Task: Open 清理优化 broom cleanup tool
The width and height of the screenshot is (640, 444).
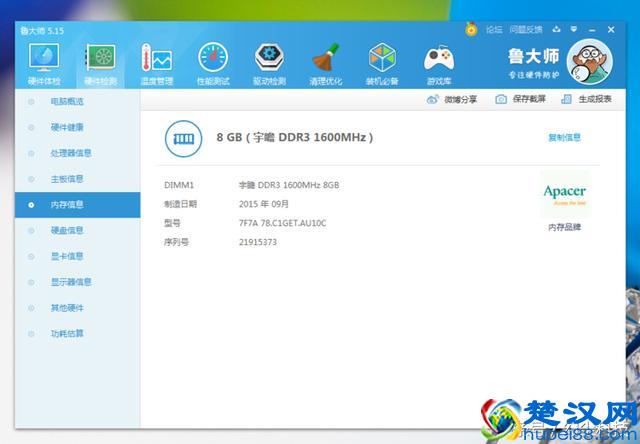Action: click(x=326, y=64)
